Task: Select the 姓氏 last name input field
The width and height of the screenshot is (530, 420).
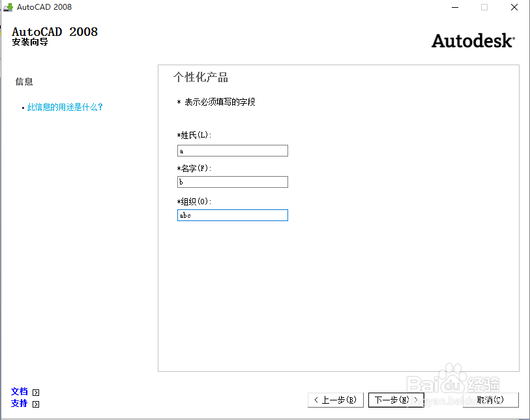Action: click(x=232, y=150)
